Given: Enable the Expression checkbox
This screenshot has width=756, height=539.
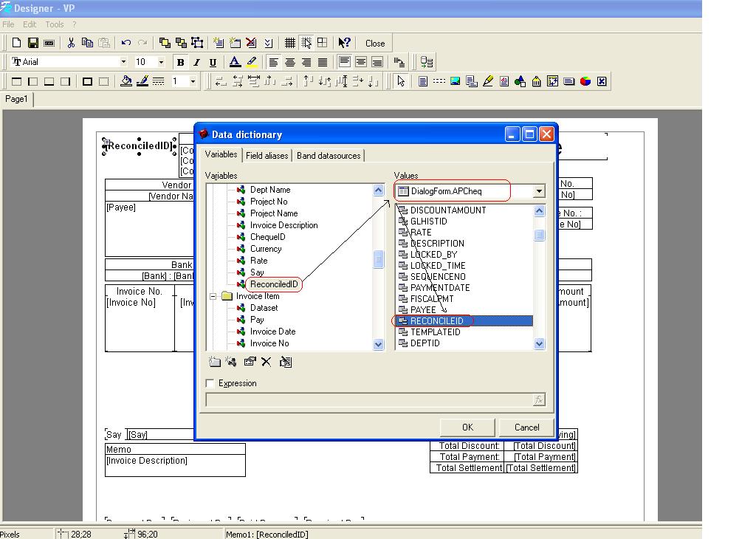Looking at the screenshot, I should coord(210,383).
